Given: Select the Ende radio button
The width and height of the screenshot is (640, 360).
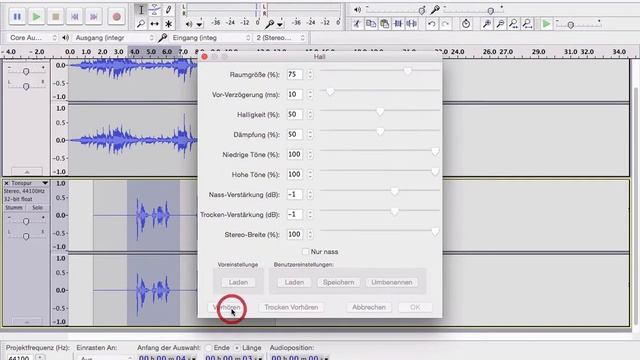Looking at the screenshot, I should coord(209,348).
